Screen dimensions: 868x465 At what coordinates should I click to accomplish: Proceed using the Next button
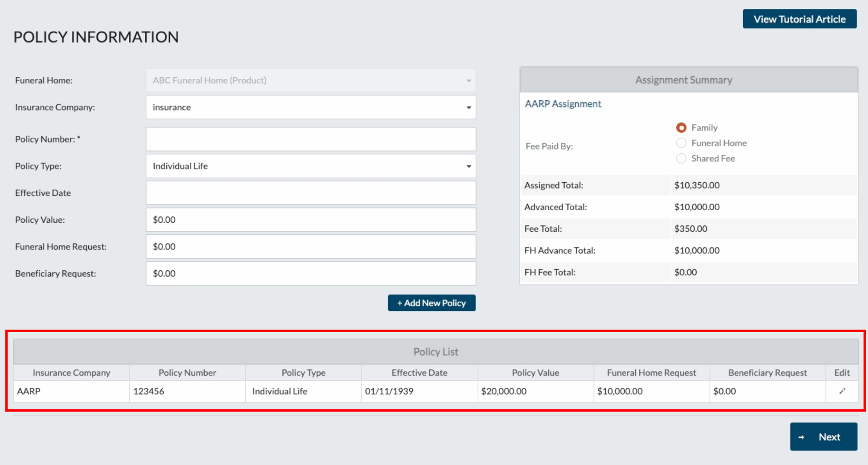(x=823, y=436)
